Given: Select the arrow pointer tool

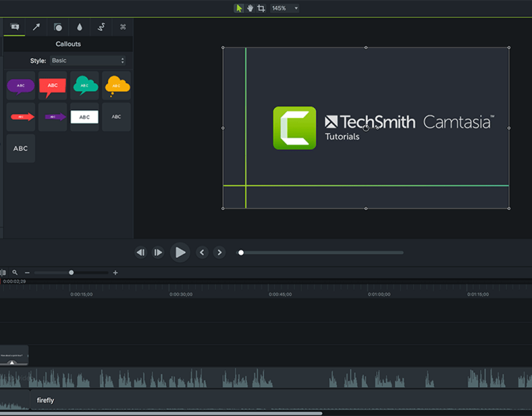Looking at the screenshot, I should point(239,8).
